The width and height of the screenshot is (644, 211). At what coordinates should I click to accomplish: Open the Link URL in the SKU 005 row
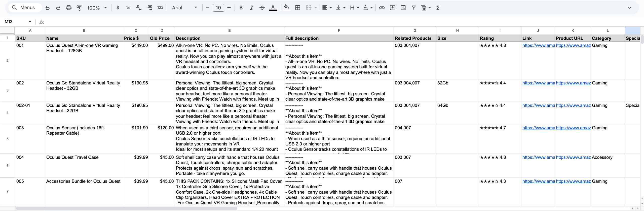538,181
